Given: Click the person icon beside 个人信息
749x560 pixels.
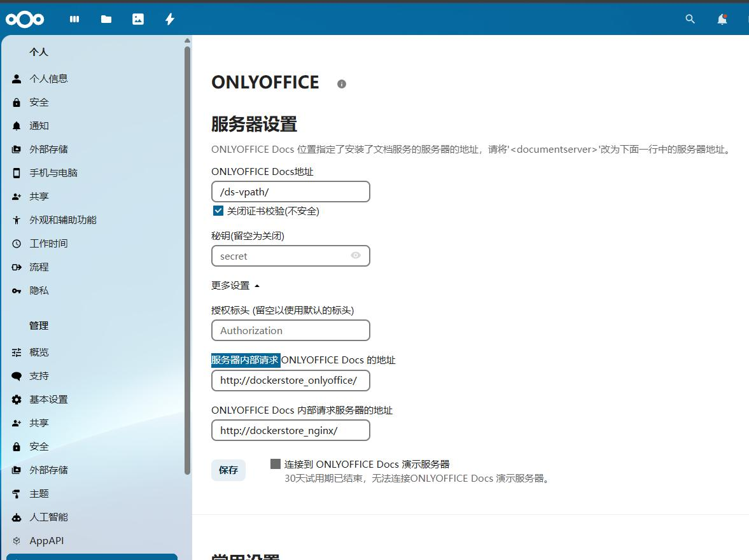Looking at the screenshot, I should [17, 79].
